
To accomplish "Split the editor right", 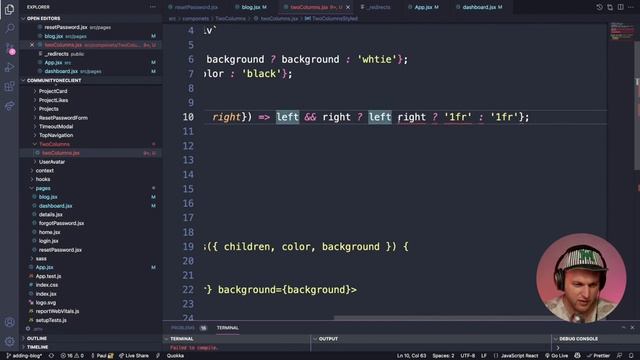I will [x=620, y=7].
